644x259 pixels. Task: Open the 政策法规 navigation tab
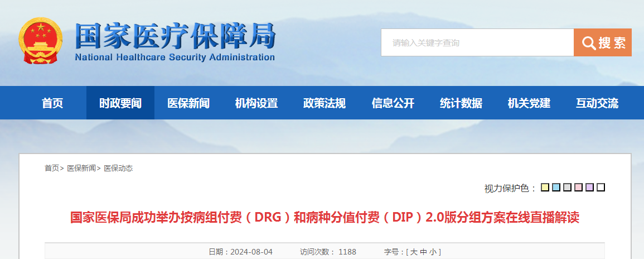tap(325, 103)
